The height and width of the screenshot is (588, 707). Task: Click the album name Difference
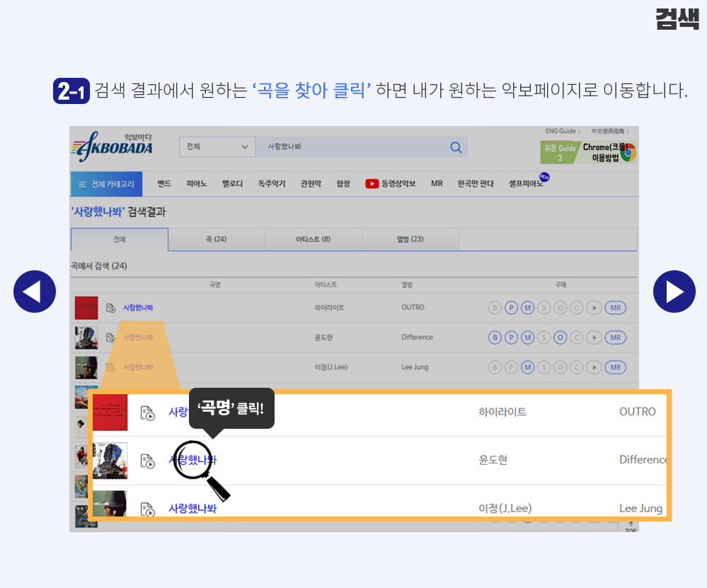pyautogui.click(x=417, y=338)
